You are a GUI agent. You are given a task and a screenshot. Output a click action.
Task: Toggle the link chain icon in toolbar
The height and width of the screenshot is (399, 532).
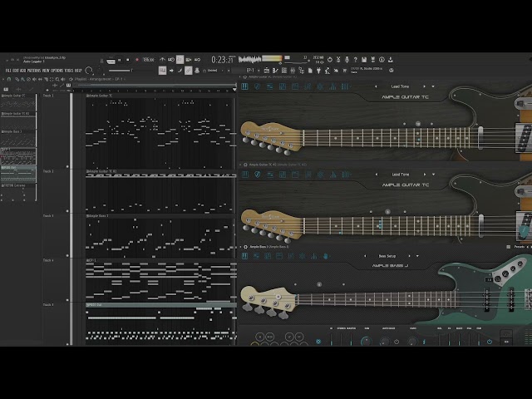pos(189,71)
